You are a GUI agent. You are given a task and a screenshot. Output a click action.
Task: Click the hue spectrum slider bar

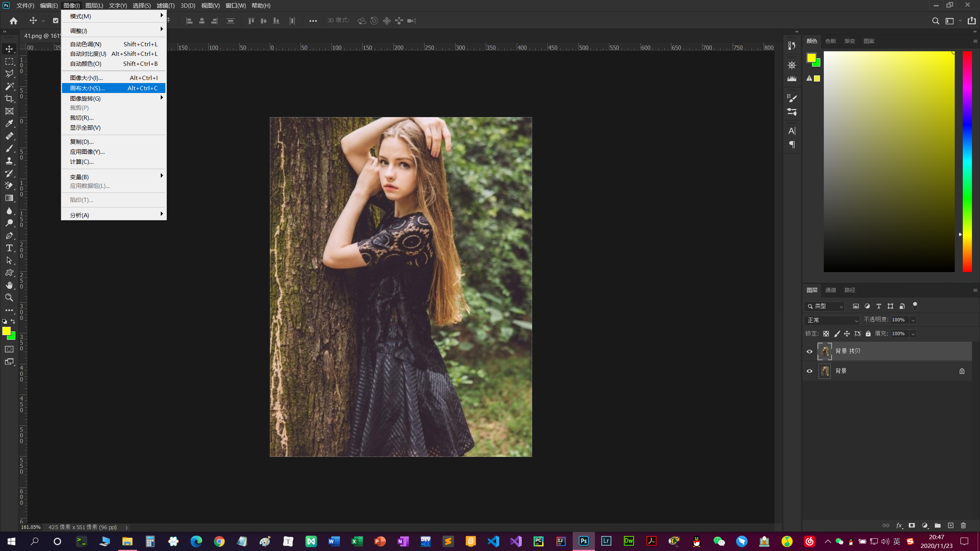pos(967,161)
